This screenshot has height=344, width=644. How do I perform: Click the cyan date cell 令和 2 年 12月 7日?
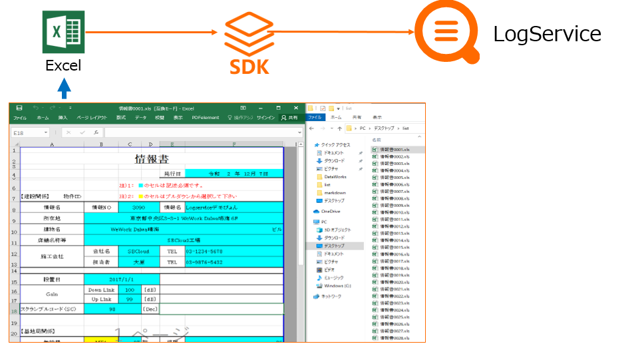point(234,174)
